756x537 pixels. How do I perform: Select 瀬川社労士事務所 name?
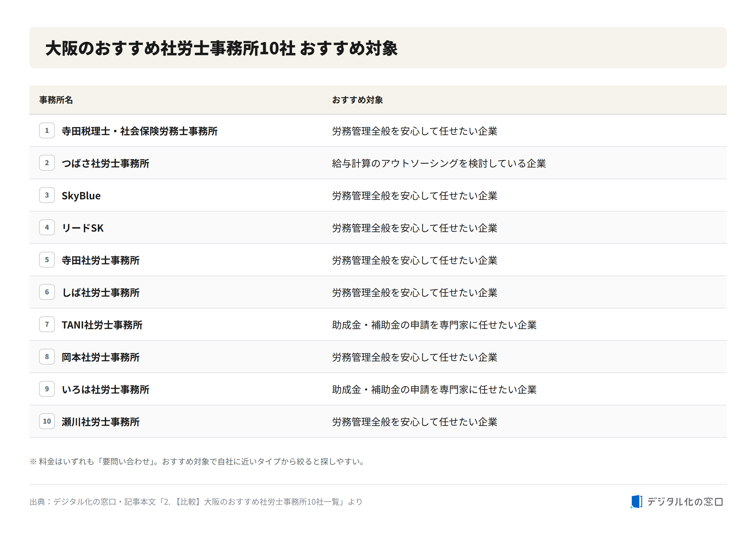point(101,422)
